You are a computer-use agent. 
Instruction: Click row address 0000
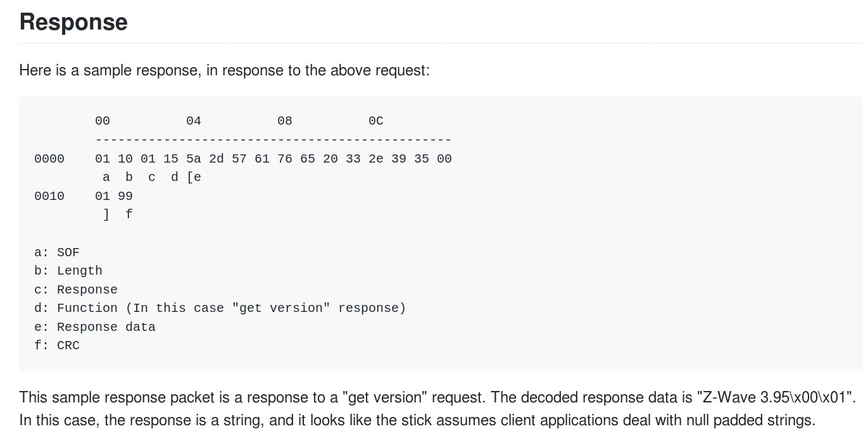point(49,159)
